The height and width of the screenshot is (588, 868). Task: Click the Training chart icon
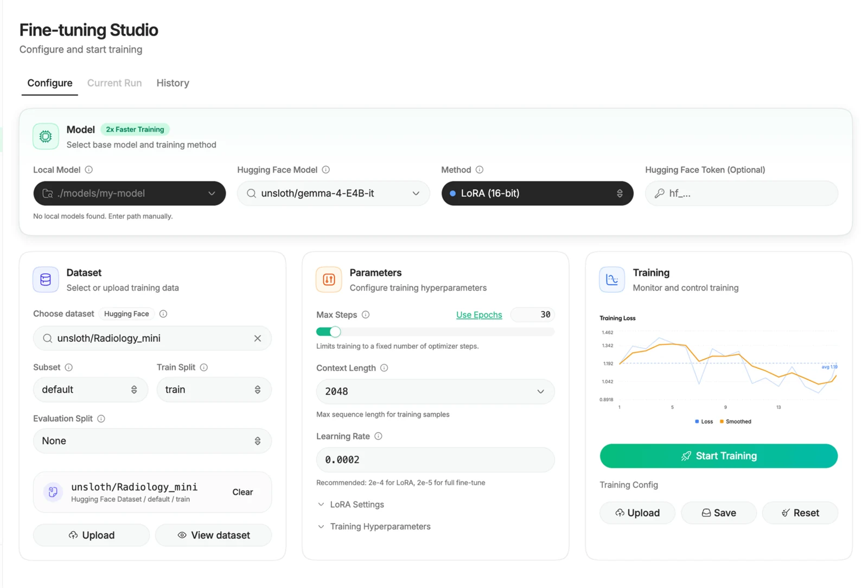[x=612, y=279]
